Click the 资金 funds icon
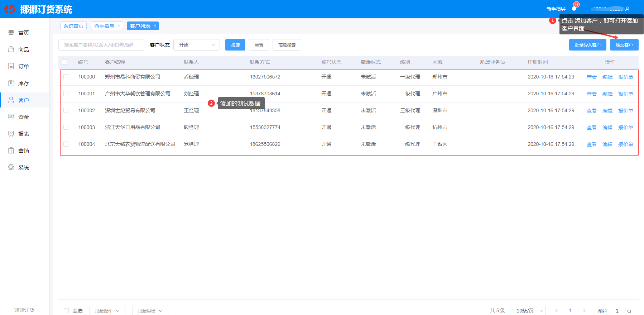 tap(11, 117)
